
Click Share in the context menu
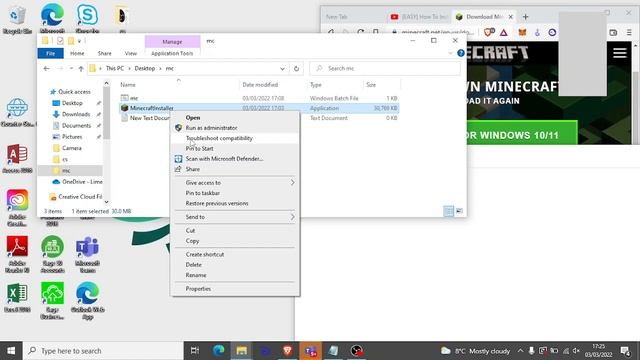click(x=235, y=169)
